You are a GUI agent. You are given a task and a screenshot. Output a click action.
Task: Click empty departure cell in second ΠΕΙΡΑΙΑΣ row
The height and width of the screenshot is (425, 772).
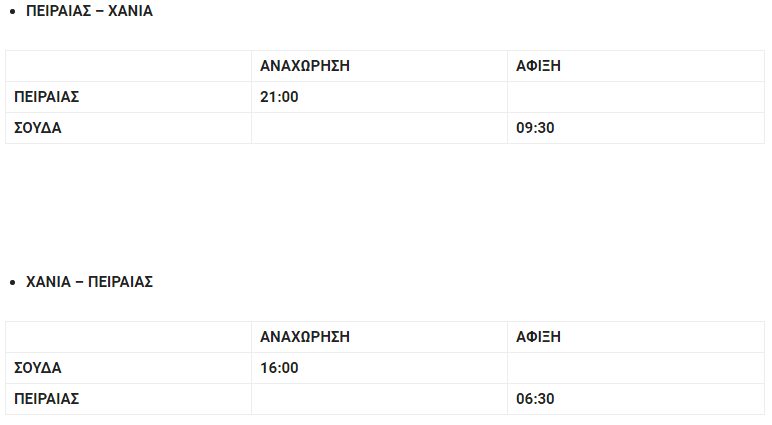pyautogui.click(x=379, y=399)
